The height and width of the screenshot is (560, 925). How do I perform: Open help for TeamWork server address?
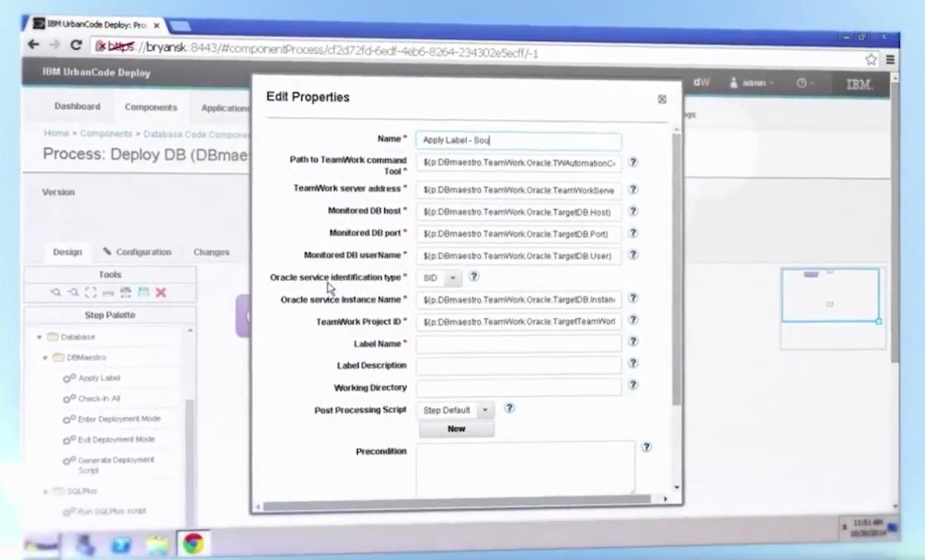pyautogui.click(x=633, y=189)
